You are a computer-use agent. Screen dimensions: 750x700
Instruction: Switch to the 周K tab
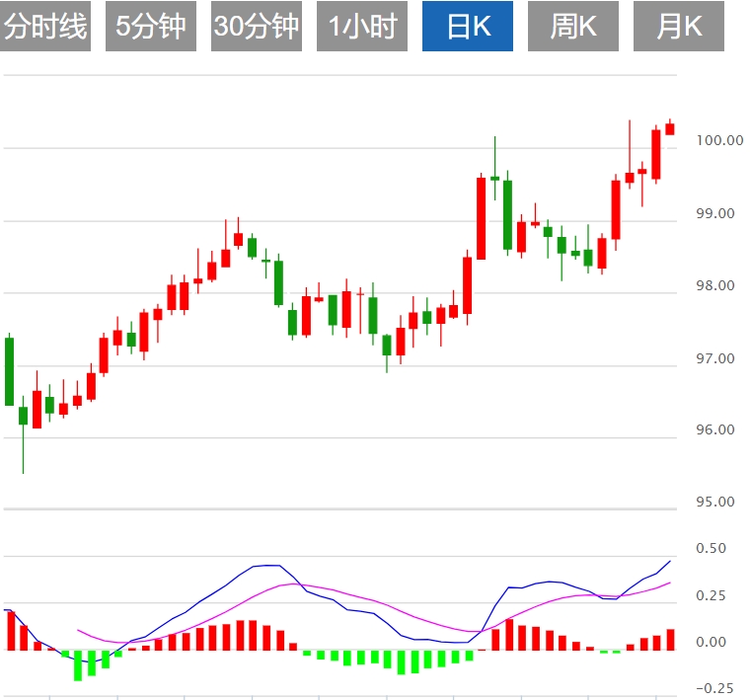[x=573, y=26]
